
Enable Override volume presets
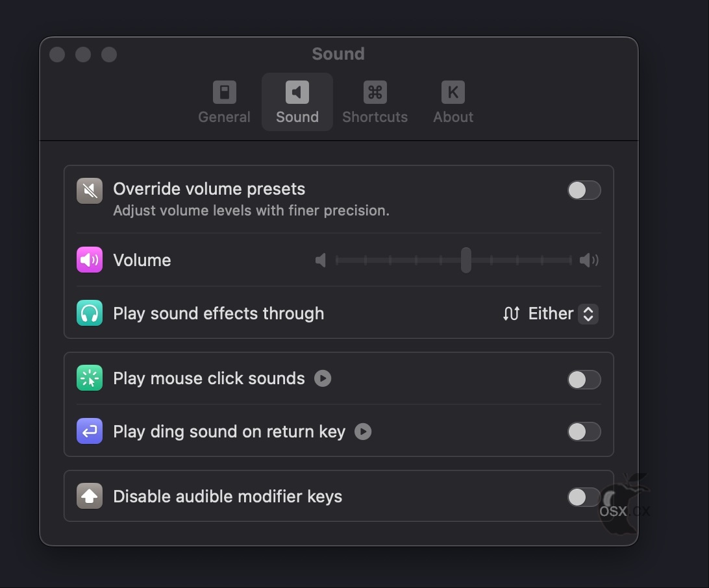pyautogui.click(x=584, y=190)
